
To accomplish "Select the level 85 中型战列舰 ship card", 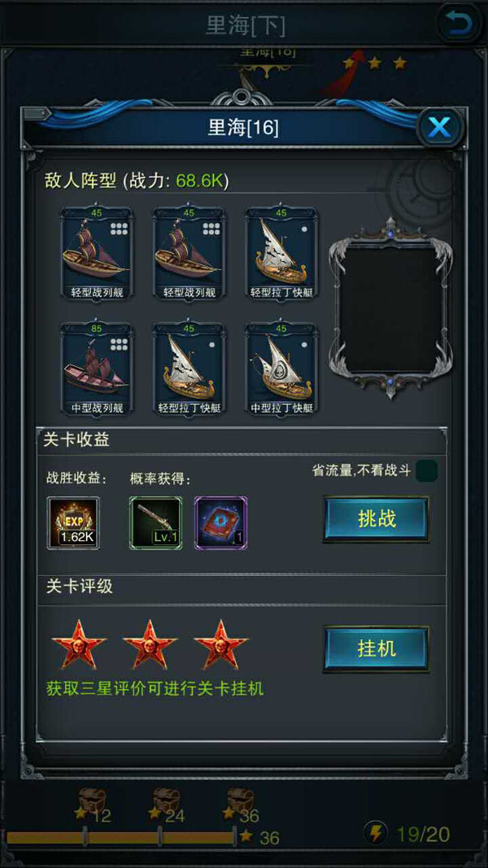I will [97, 369].
